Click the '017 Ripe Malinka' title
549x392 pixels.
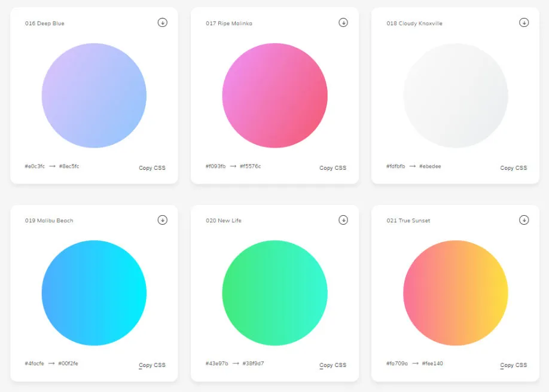229,23
